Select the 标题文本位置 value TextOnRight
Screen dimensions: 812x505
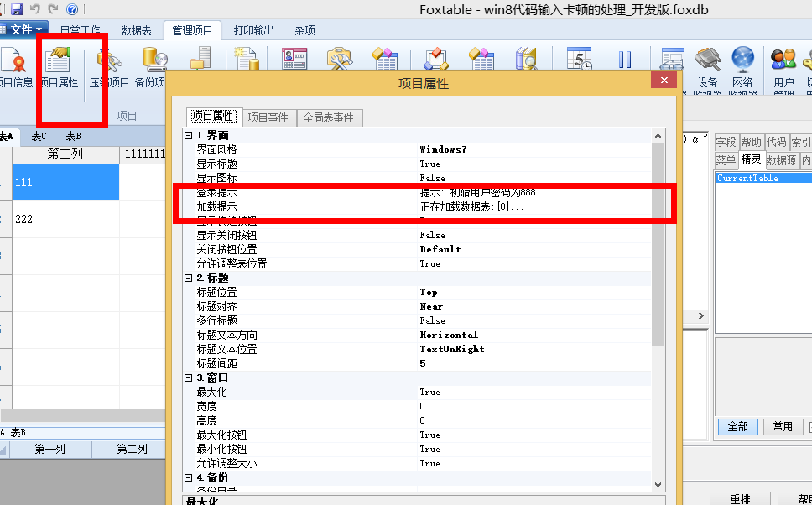[452, 349]
